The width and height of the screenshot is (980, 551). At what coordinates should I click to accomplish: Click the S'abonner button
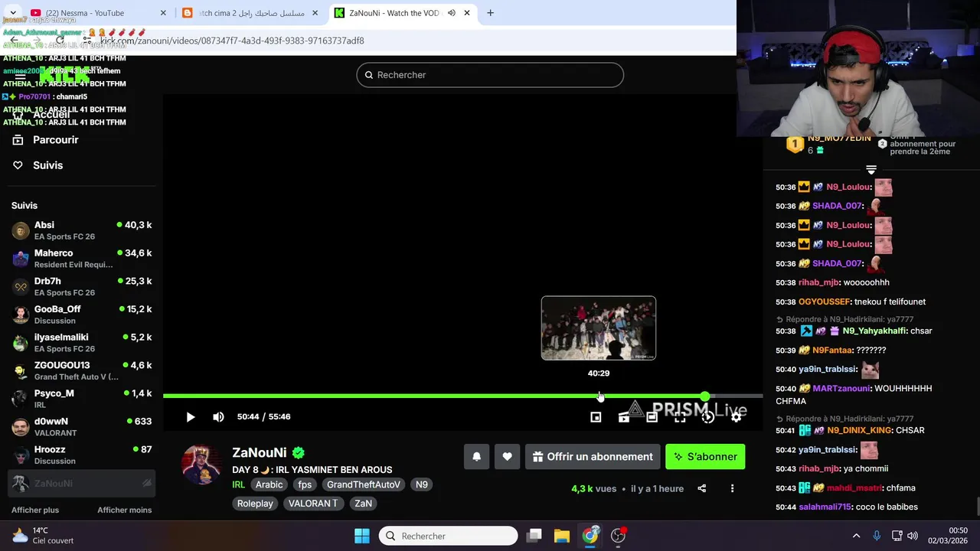click(705, 457)
